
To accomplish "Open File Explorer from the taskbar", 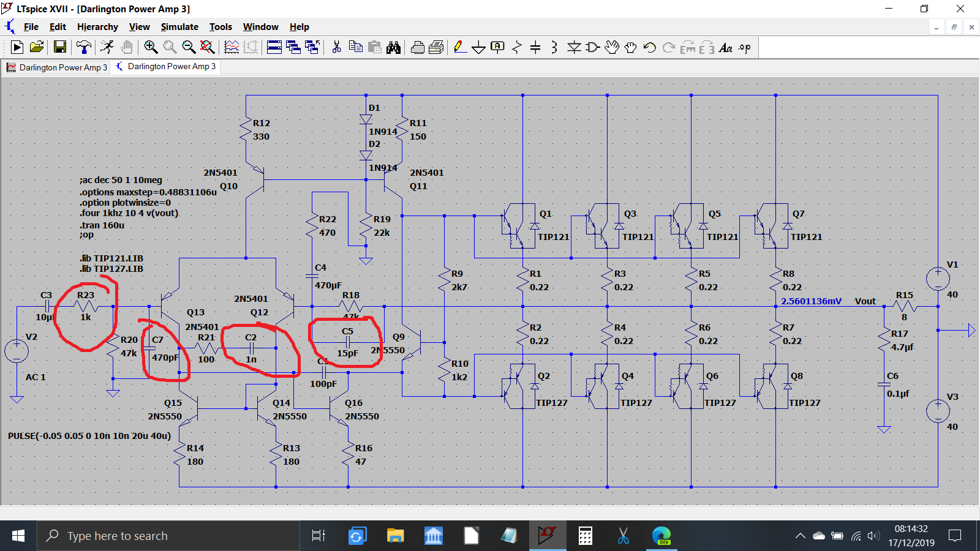I will [x=395, y=536].
